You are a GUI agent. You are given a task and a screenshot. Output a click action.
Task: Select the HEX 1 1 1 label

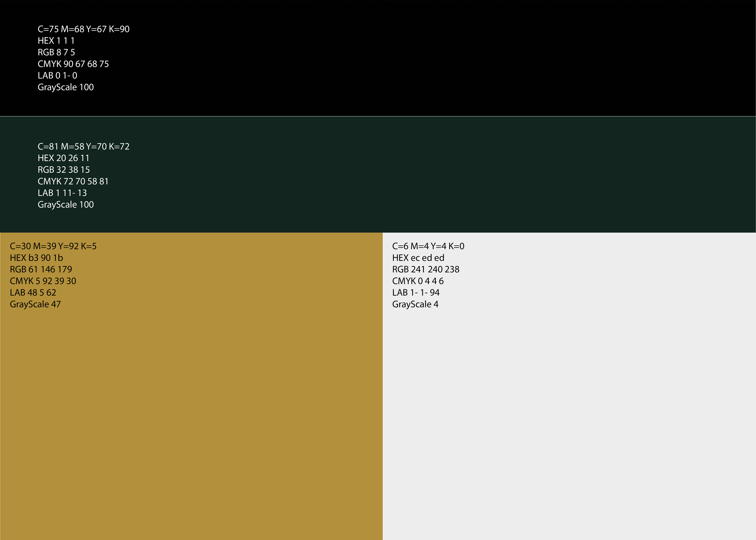[56, 41]
